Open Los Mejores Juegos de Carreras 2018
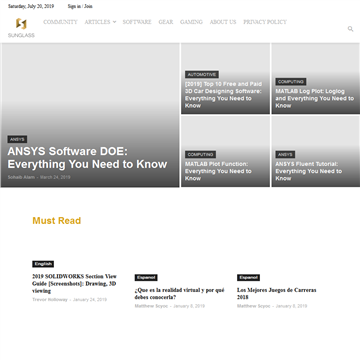Image resolution: width=360 pixels, height=360 pixels. pyautogui.click(x=277, y=294)
